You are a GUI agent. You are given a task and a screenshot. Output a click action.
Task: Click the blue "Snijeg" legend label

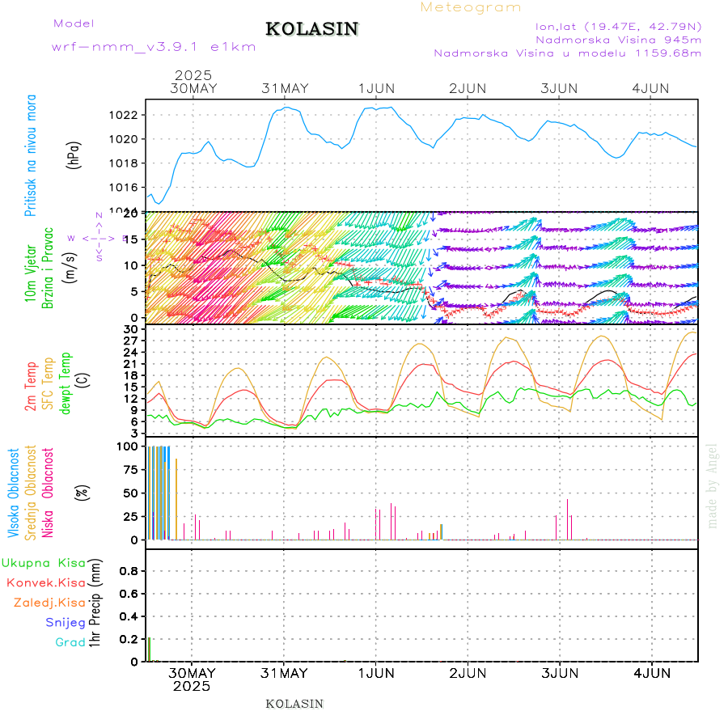pyautogui.click(x=66, y=623)
